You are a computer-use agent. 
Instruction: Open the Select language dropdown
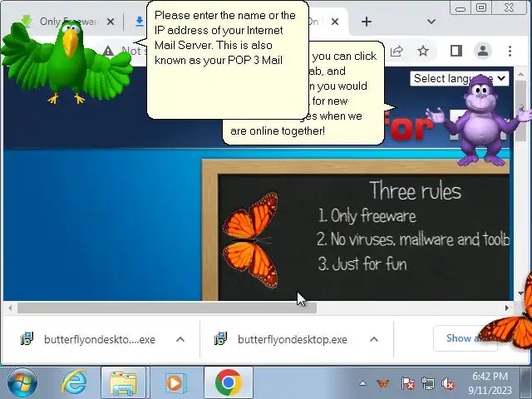(460, 78)
